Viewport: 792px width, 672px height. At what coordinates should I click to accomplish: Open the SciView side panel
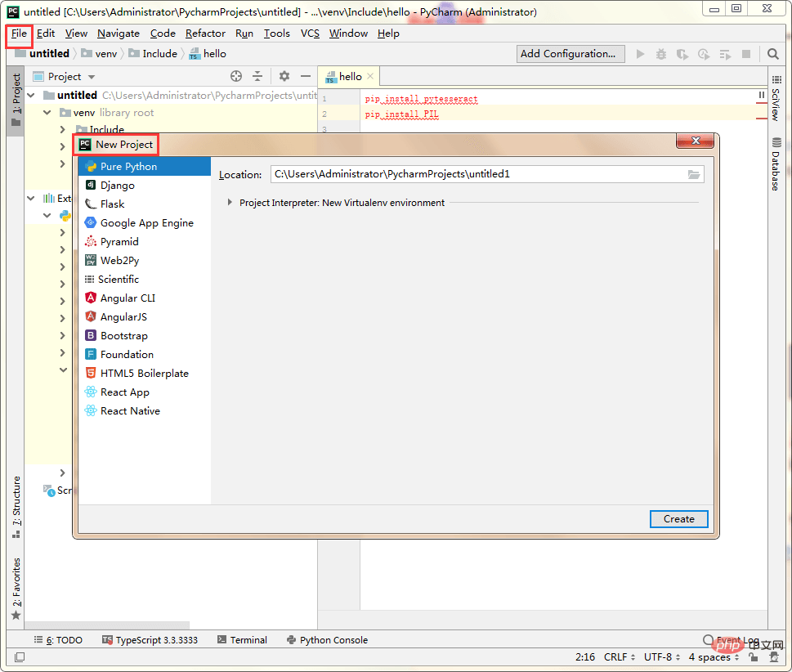point(776,97)
